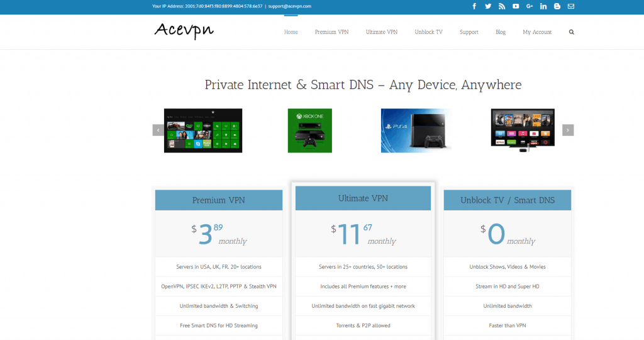Open the Twitter social icon
This screenshot has height=340, width=644.
(488, 6)
